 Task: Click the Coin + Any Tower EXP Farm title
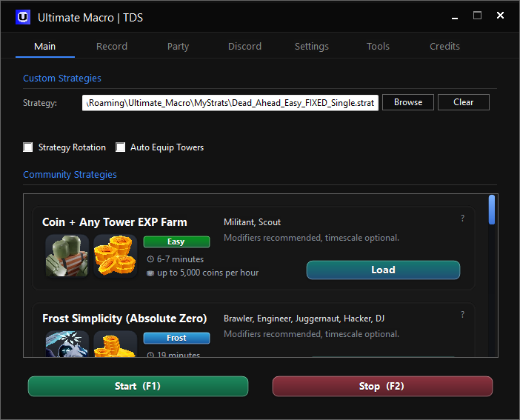(114, 222)
